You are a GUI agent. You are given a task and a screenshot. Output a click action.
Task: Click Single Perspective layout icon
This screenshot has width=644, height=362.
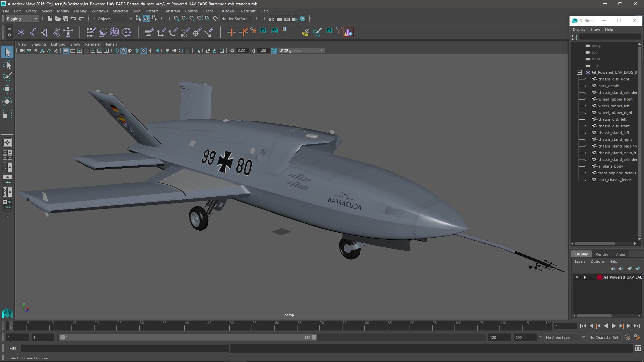[x=7, y=142]
